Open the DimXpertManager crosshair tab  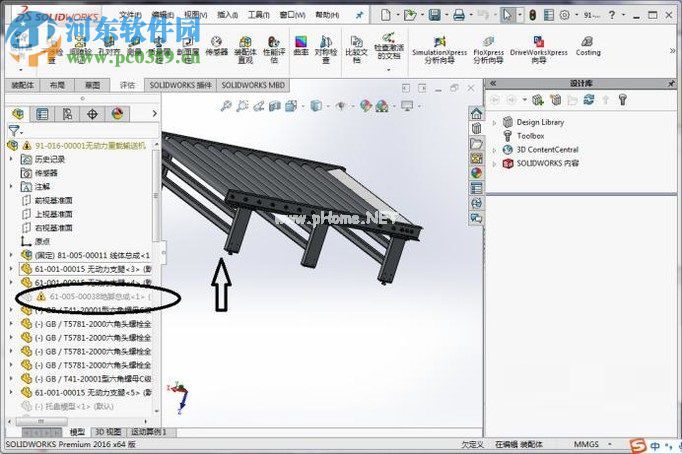[x=92, y=114]
